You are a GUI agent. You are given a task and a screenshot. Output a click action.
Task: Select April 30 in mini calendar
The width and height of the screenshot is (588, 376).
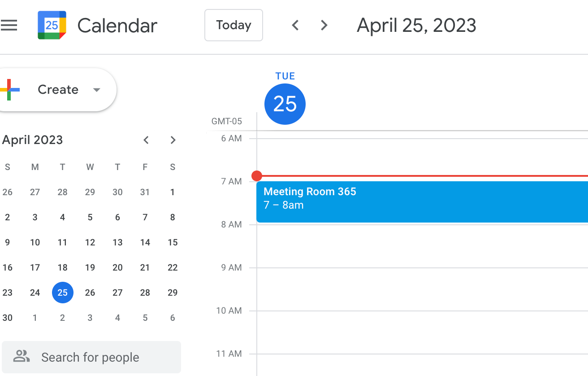tap(8, 318)
